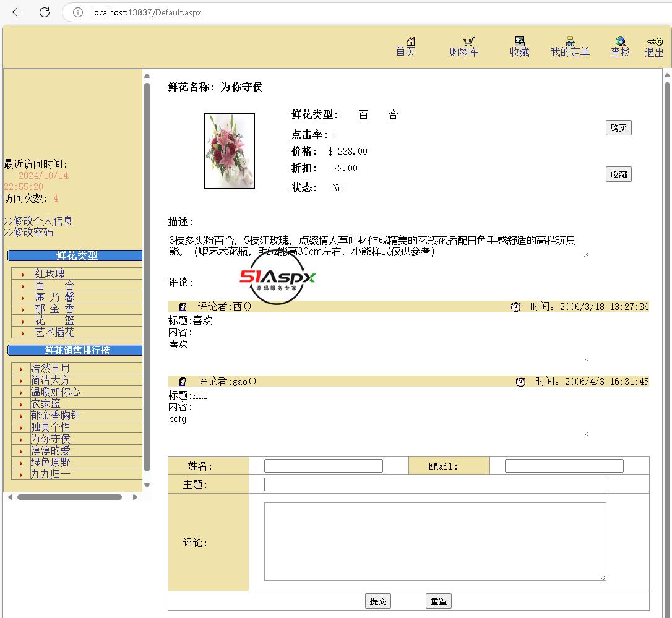The height and width of the screenshot is (618, 672).
Task: Select 郁金香 category in the sidebar
Action: (54, 309)
